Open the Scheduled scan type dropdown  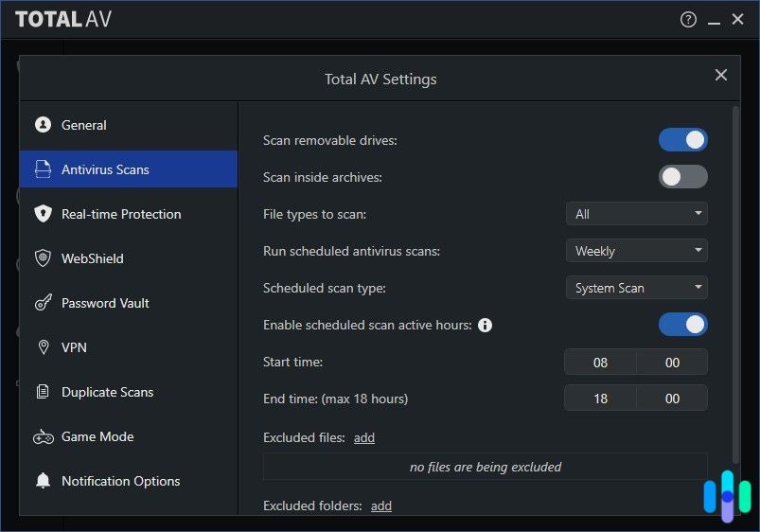636,288
